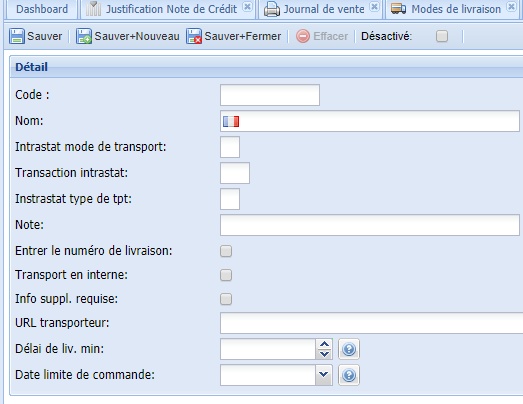Open help for Délai de liv. min

[349, 349]
